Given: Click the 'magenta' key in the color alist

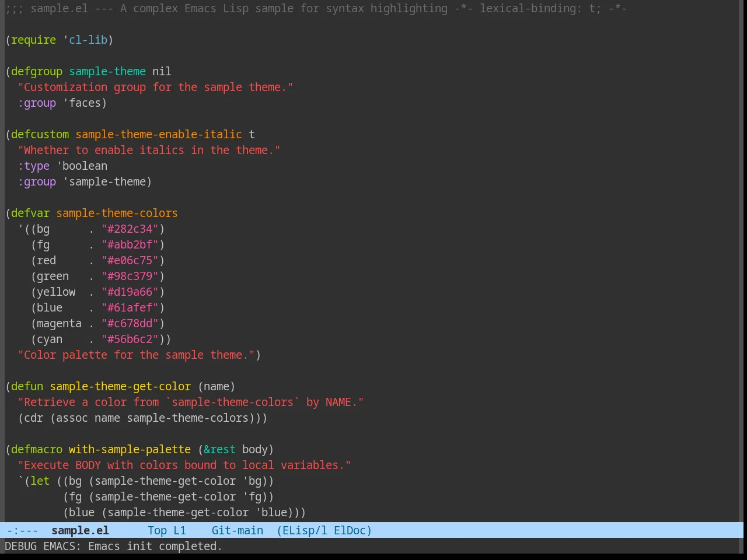Looking at the screenshot, I should click(59, 323).
